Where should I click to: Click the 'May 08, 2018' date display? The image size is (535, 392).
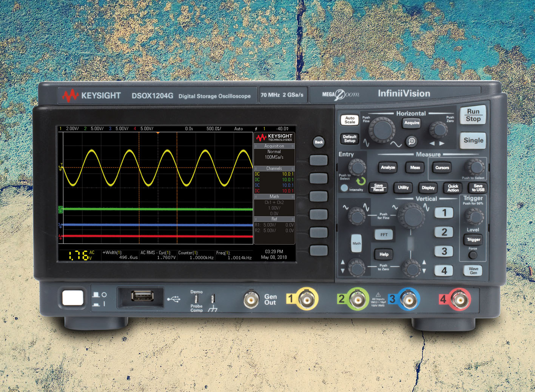click(x=274, y=257)
